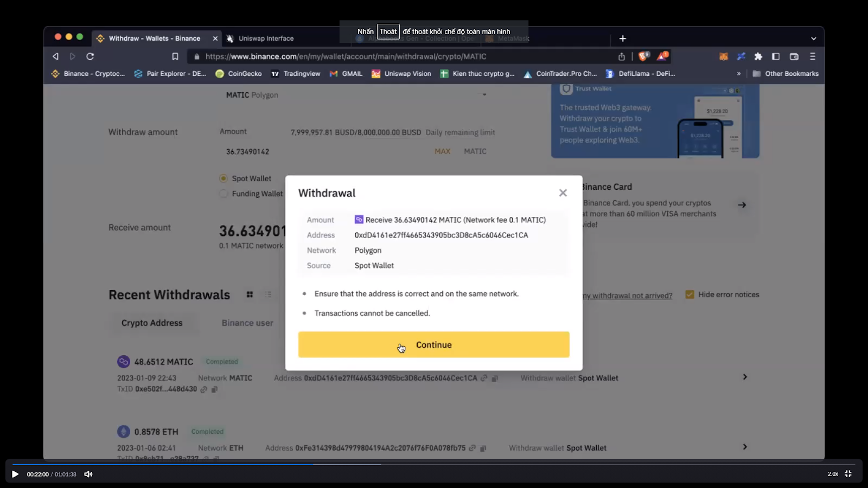Reload the Binance page
The width and height of the screenshot is (868, 488).
click(90, 56)
